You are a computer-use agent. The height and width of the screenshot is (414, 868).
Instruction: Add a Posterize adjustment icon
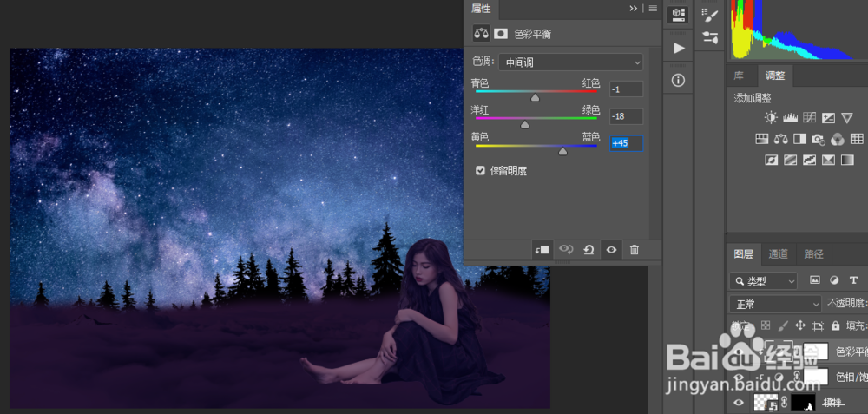tap(791, 160)
